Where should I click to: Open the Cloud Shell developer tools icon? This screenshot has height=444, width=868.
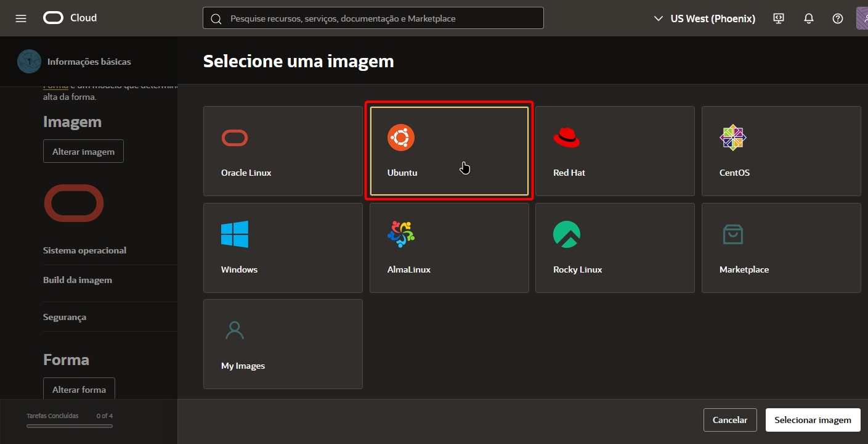pos(779,18)
